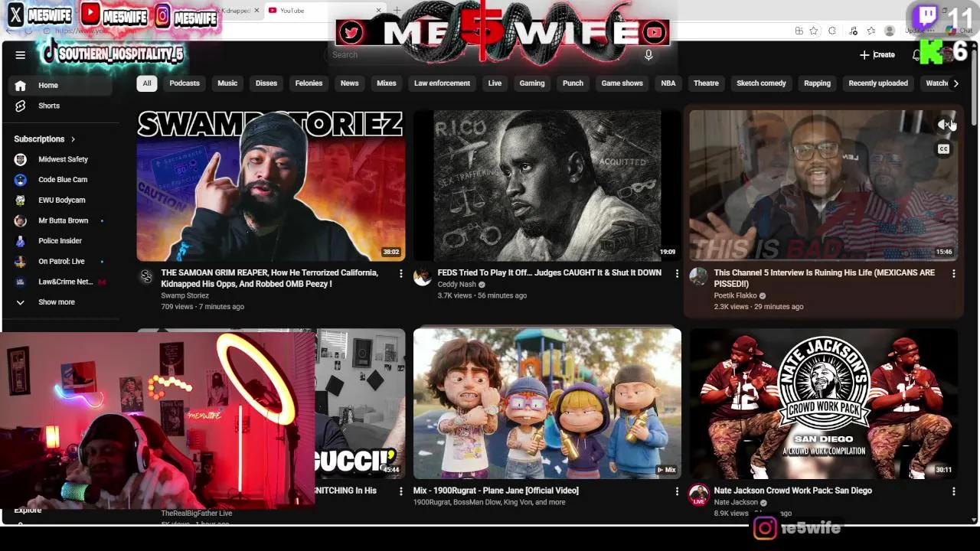This screenshot has height=551, width=980.
Task: Select the Game shows filter chip
Action: 622,83
